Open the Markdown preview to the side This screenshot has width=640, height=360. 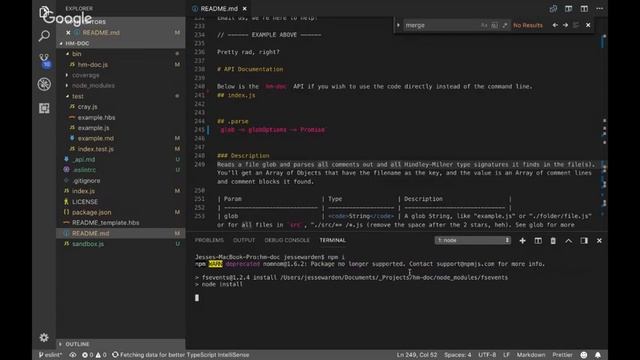point(569,9)
